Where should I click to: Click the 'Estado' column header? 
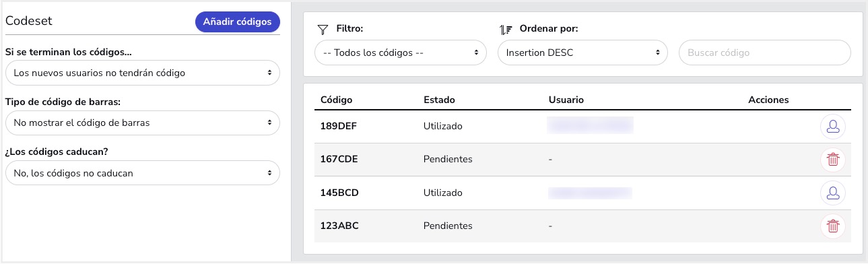pos(439,100)
